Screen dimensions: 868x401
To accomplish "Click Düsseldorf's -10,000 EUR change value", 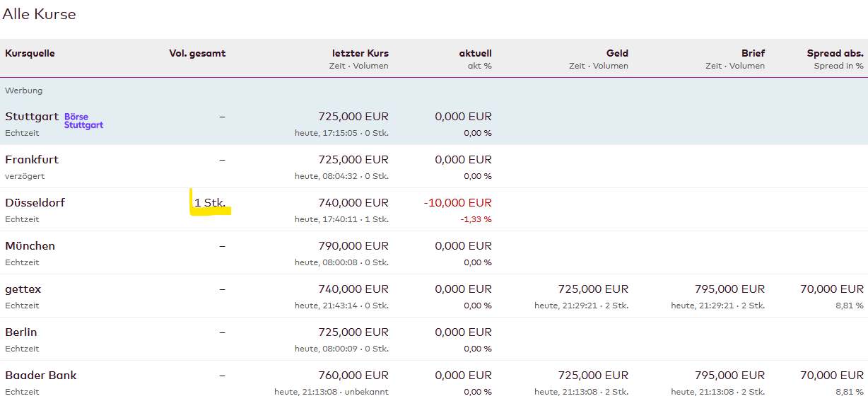I will coord(457,203).
